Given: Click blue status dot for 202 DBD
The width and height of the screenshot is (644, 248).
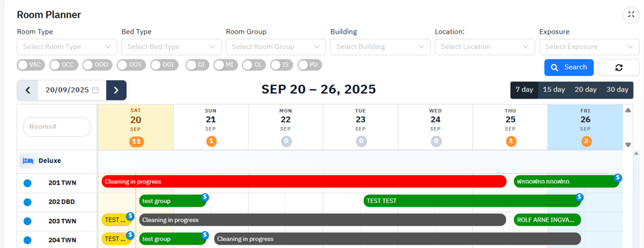Looking at the screenshot, I should (28, 202).
